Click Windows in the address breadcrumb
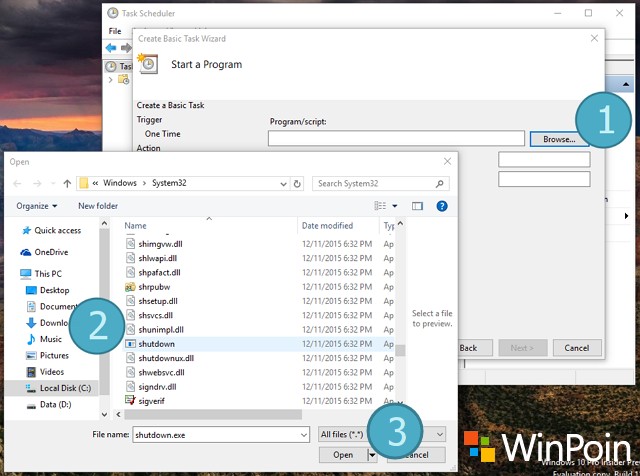This screenshot has width=640, height=476. tap(120, 183)
